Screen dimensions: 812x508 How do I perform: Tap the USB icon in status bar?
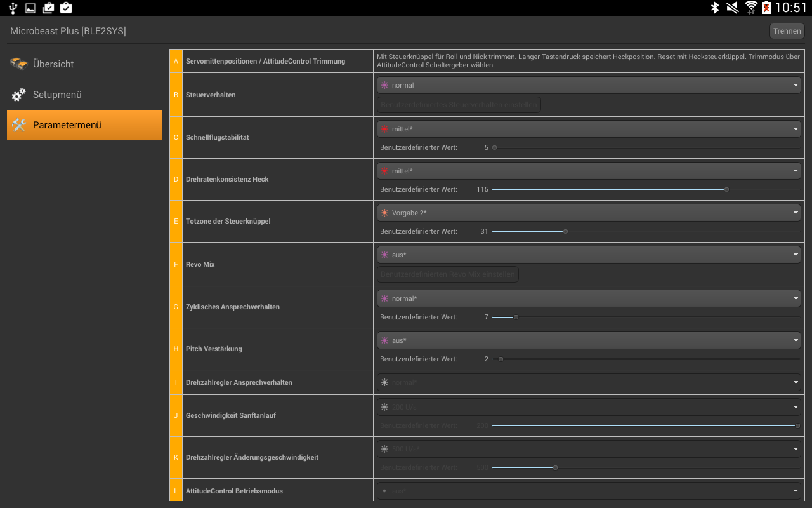point(13,8)
